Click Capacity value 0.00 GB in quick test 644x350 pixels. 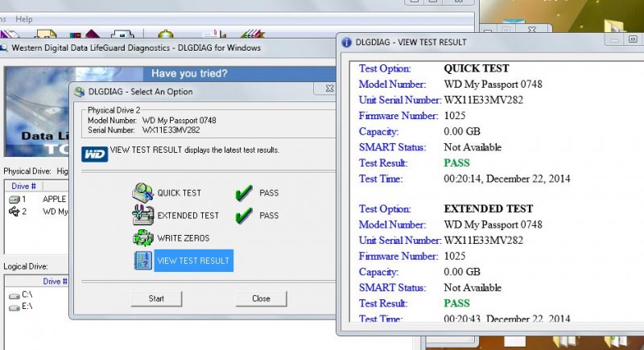[462, 131]
